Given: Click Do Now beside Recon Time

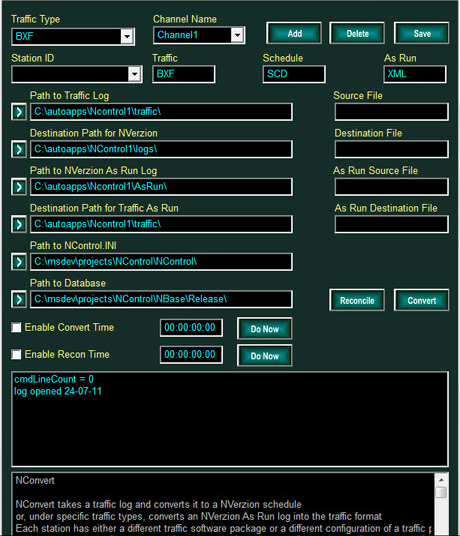Looking at the screenshot, I should click(x=265, y=356).
